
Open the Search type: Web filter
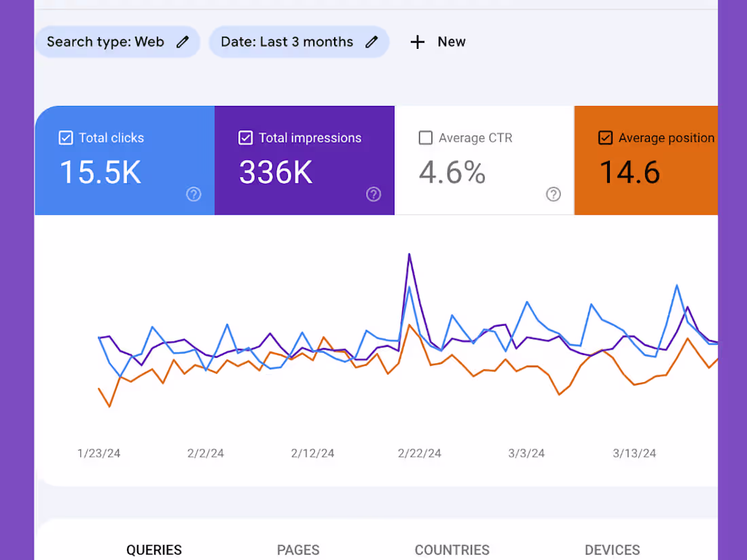pyautogui.click(x=105, y=42)
